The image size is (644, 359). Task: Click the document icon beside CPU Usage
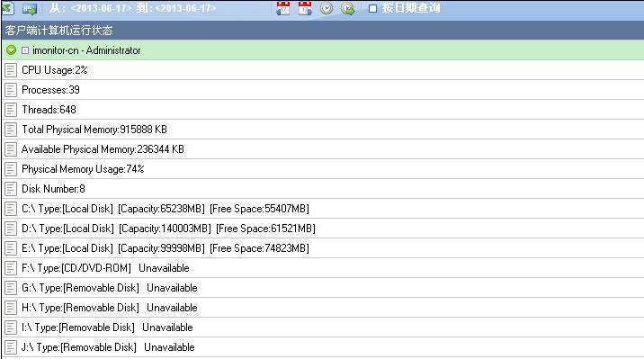[11, 70]
